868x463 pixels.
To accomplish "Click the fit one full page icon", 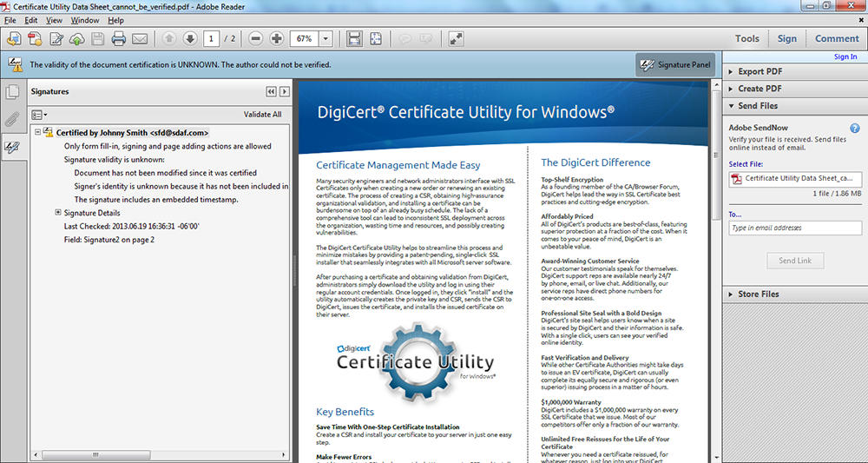I will pos(377,39).
